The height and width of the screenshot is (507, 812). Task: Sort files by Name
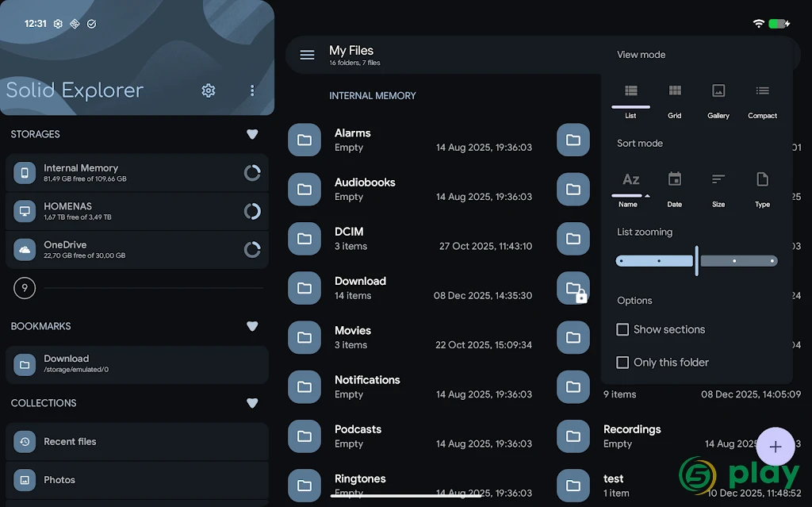630,190
